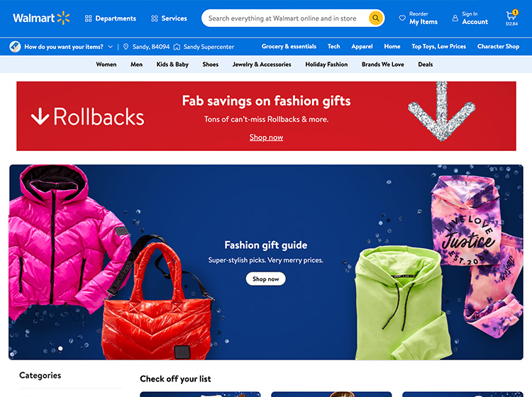Viewport: 532px width, 397px height.
Task: Click the yellow search magnifier button
Action: coord(375,18)
